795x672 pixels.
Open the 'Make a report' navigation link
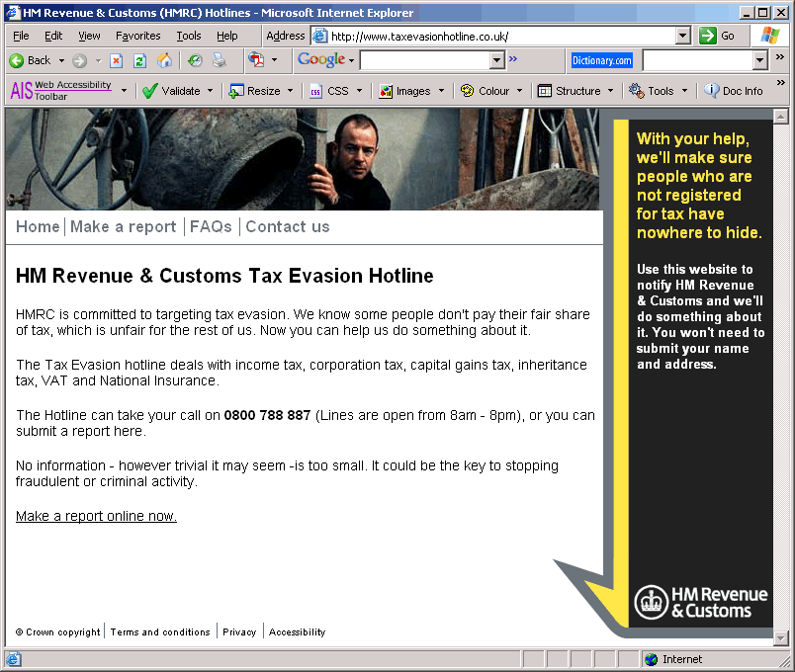[124, 226]
